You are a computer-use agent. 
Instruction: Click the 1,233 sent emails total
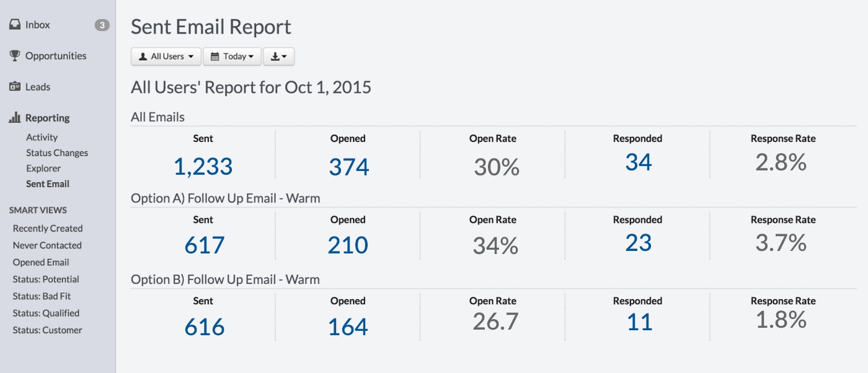[x=203, y=167]
